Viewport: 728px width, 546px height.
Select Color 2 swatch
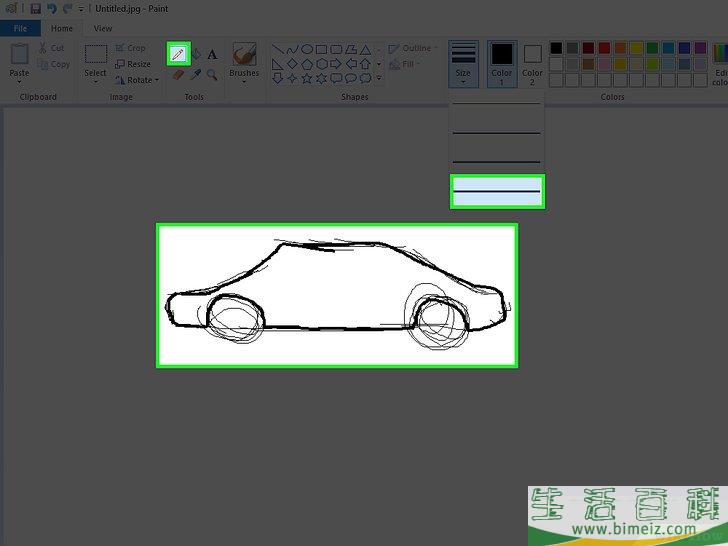(x=532, y=59)
